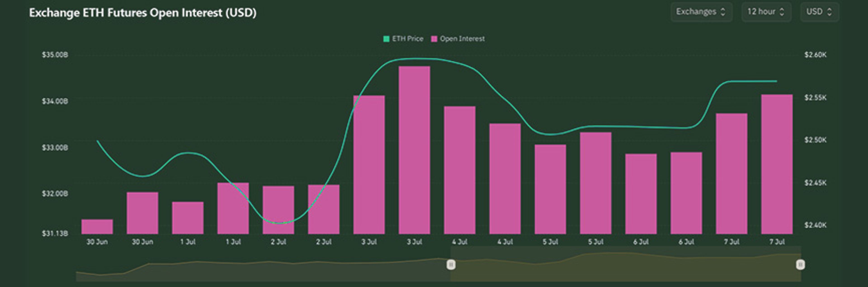Click the $35.00B left axis label
Image resolution: width=868 pixels, height=287 pixels.
pos(55,55)
